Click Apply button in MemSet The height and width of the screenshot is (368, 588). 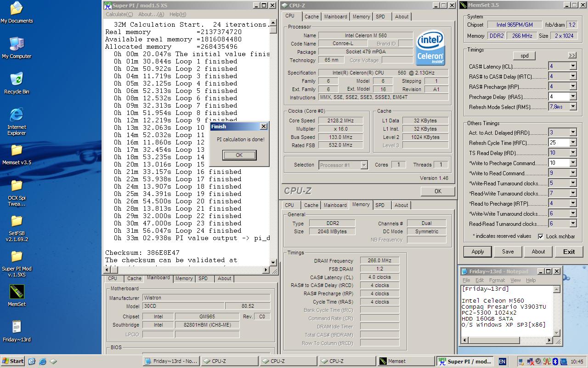point(478,252)
